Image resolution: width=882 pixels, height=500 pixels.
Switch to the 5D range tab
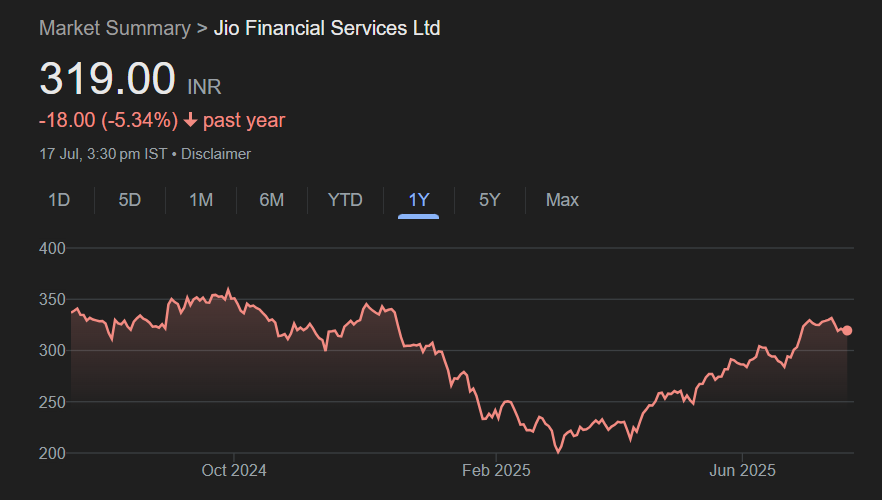tap(130, 200)
